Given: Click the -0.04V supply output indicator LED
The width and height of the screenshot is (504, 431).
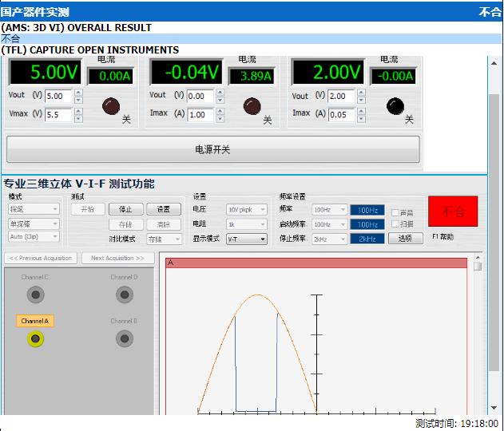Looking at the screenshot, I should pos(252,106).
